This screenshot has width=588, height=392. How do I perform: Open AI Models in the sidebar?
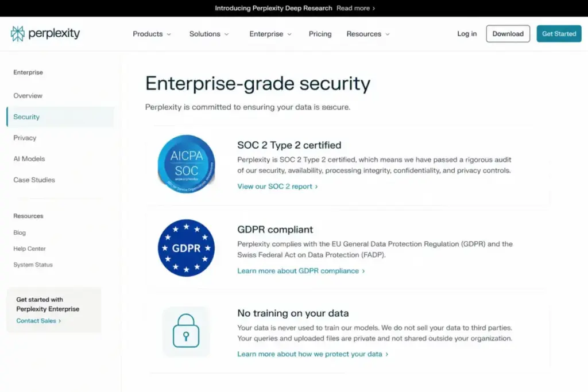pyautogui.click(x=29, y=159)
